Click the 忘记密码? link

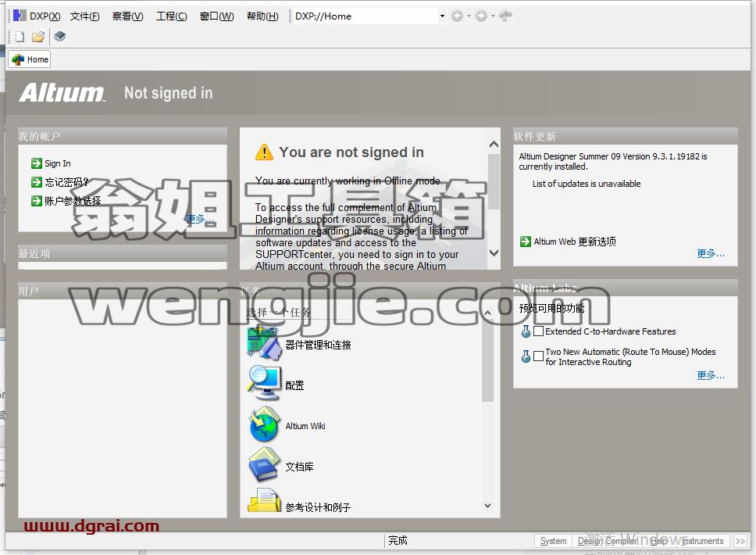click(66, 182)
